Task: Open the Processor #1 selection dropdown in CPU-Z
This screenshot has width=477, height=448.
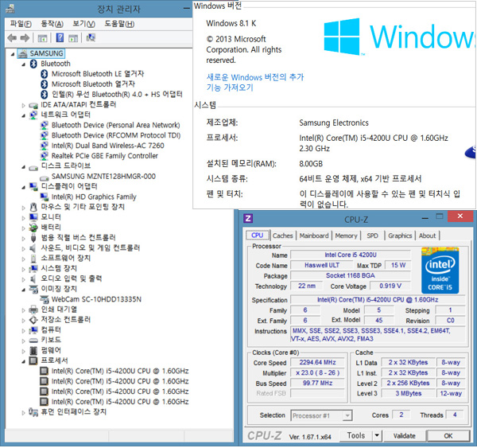Action: (x=347, y=415)
